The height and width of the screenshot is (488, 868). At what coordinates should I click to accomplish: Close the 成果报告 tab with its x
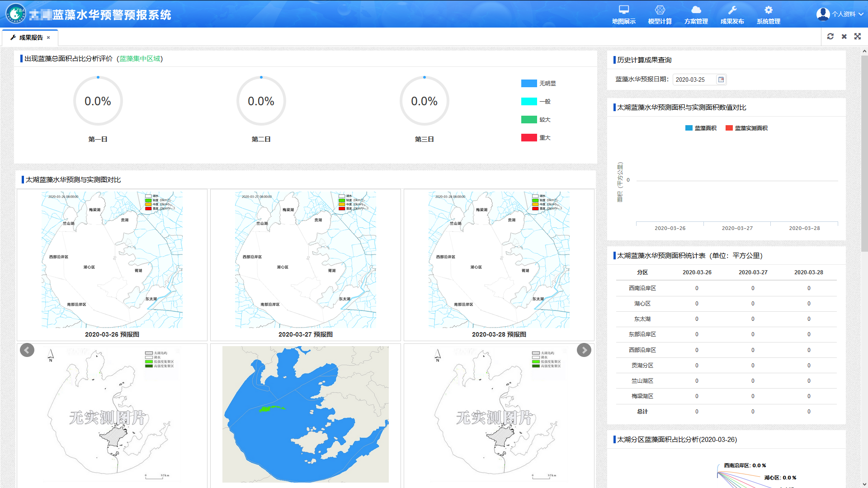coord(48,38)
